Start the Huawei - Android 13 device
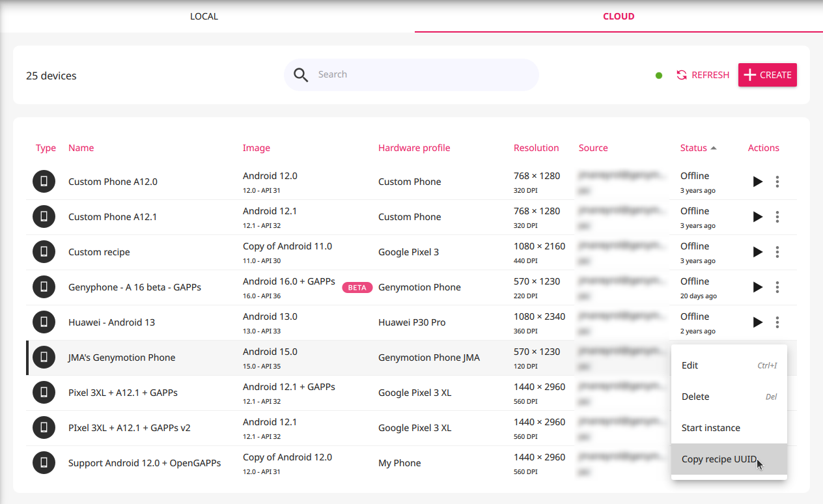The height and width of the screenshot is (504, 823). pyautogui.click(x=757, y=322)
